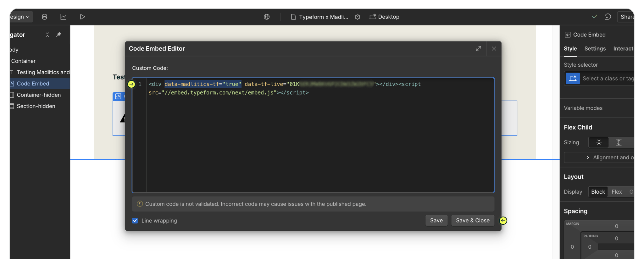644x259 pixels.
Task: Click the Variable modes label
Action: coord(583,108)
